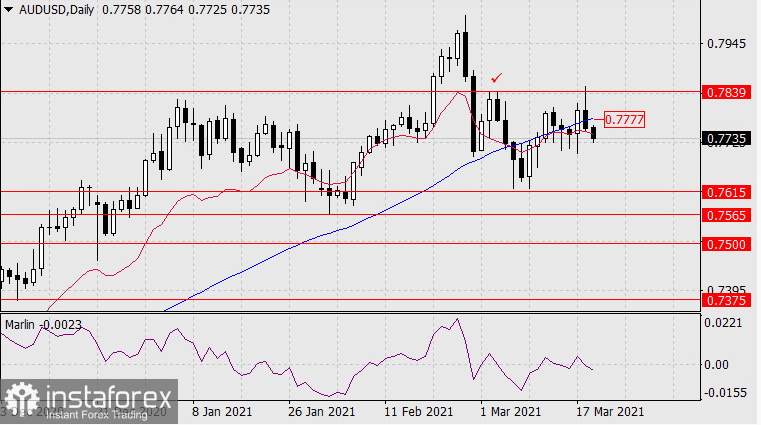Select the 0.7500 level label
The image size is (761, 425).
(727, 244)
